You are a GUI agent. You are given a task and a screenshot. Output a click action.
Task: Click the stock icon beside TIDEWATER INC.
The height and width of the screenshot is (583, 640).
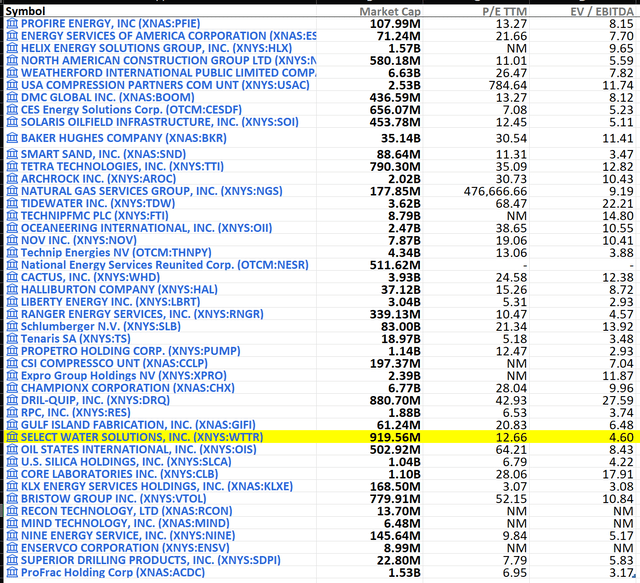pos(12,203)
